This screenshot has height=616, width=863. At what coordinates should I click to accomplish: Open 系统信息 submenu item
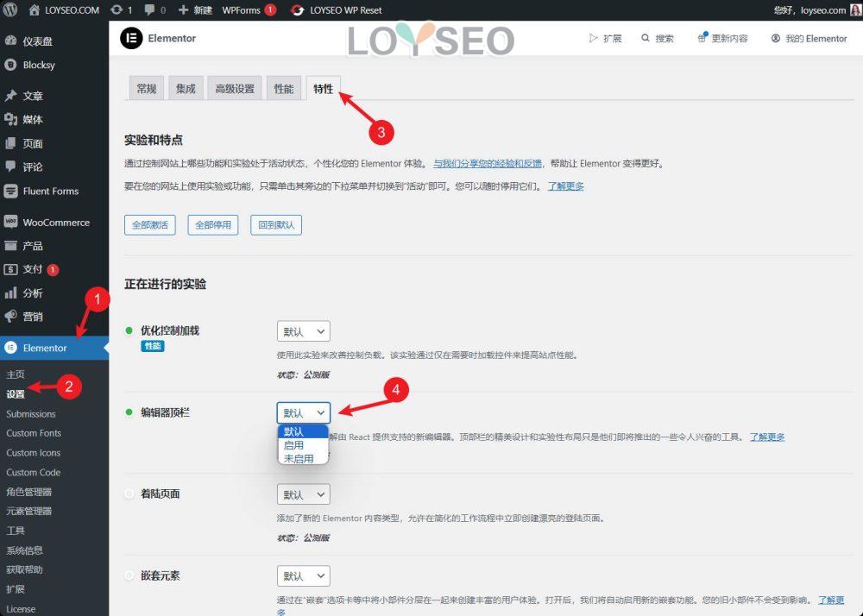pyautogui.click(x=24, y=550)
